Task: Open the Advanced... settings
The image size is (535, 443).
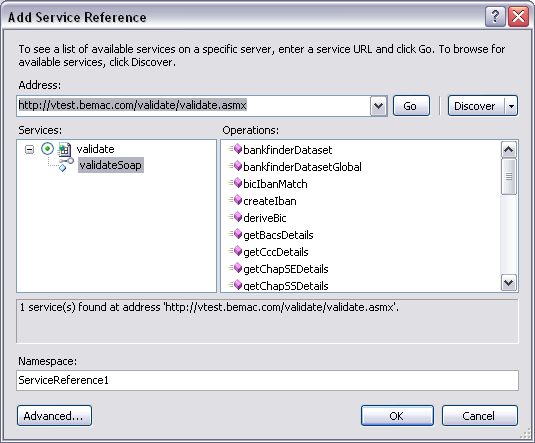Action: pos(54,416)
